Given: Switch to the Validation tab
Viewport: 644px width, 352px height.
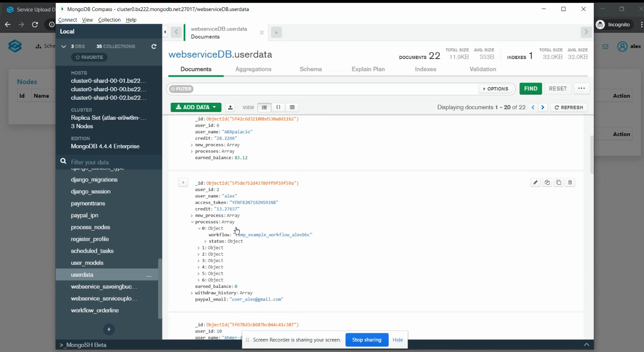Looking at the screenshot, I should pos(483,69).
